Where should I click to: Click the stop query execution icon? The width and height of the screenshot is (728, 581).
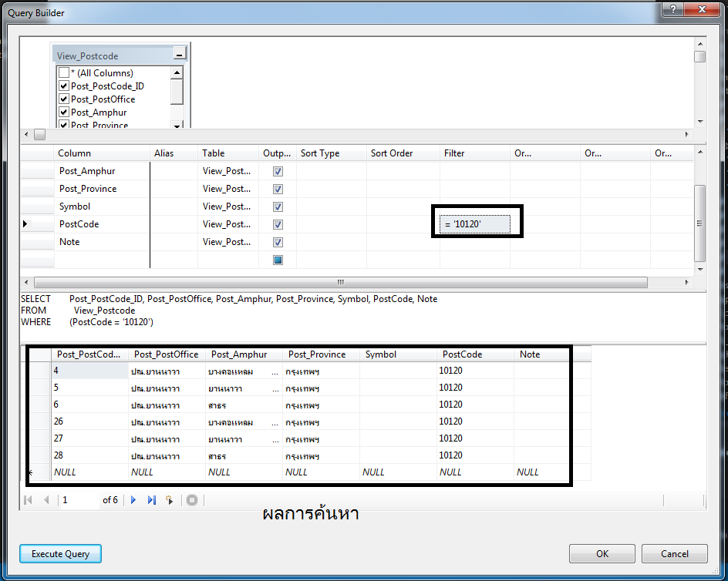click(x=192, y=500)
